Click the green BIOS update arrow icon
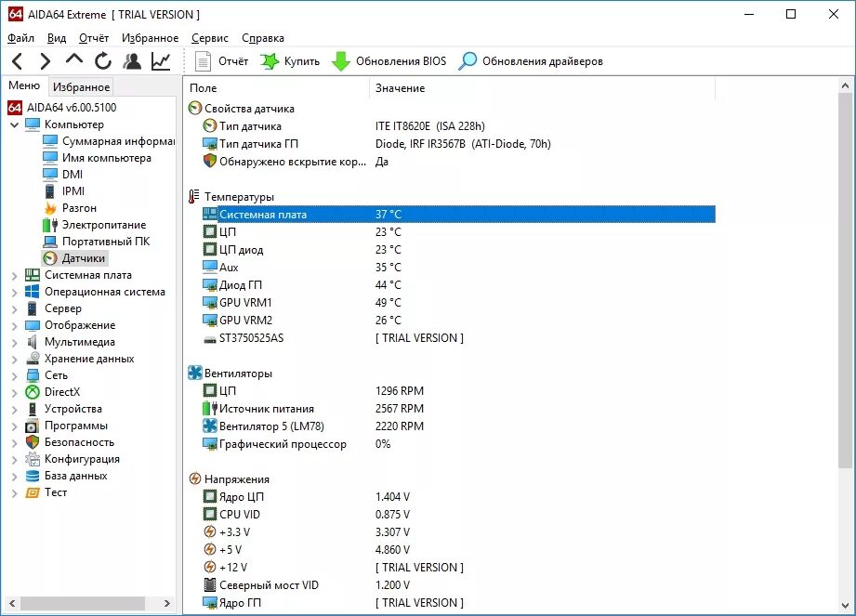 pos(341,61)
